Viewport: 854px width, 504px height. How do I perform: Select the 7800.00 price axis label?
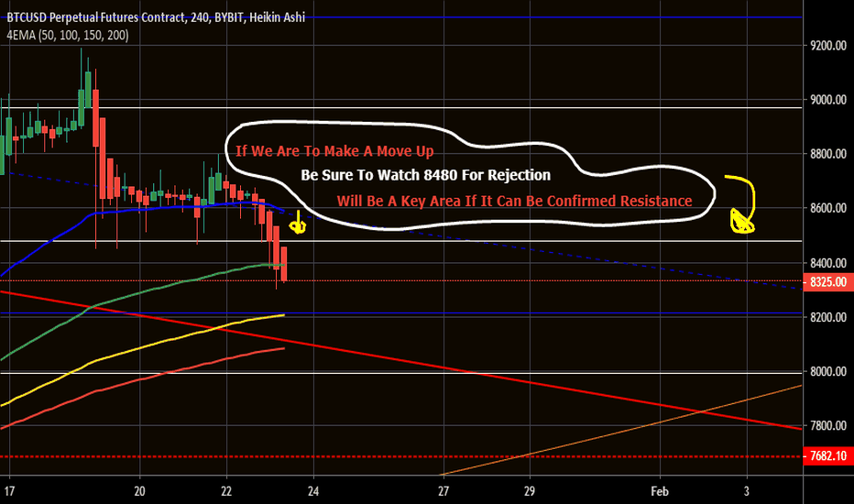(827, 425)
